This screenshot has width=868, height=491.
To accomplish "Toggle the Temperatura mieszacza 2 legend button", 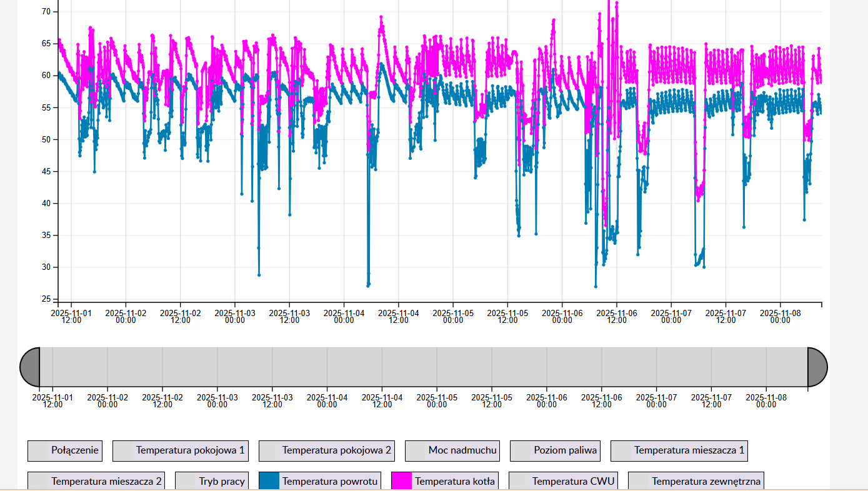I will point(96,481).
